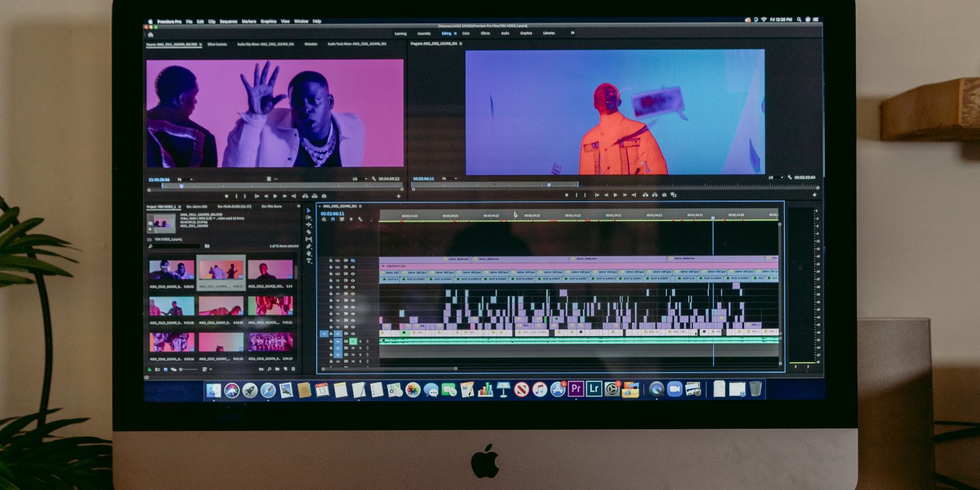Expand Project panel tabs overflow chevron
The height and width of the screenshot is (490, 980).
[x=299, y=206]
